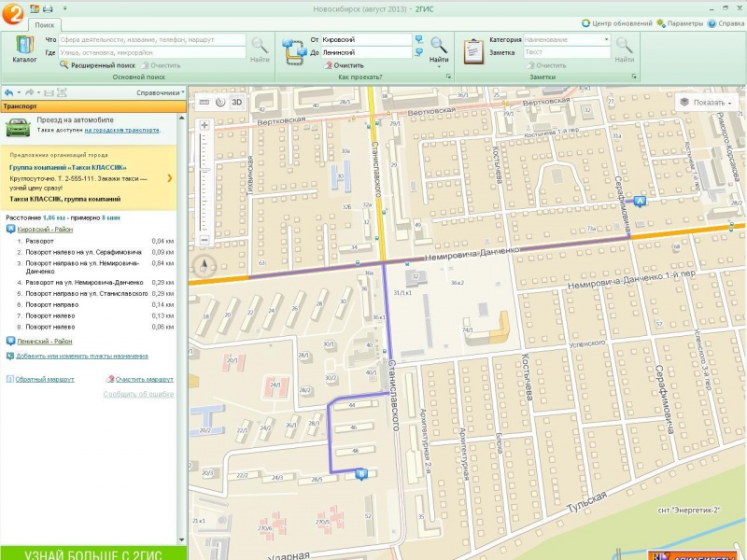Click the Найти magnifier in Заметки group

(624, 49)
